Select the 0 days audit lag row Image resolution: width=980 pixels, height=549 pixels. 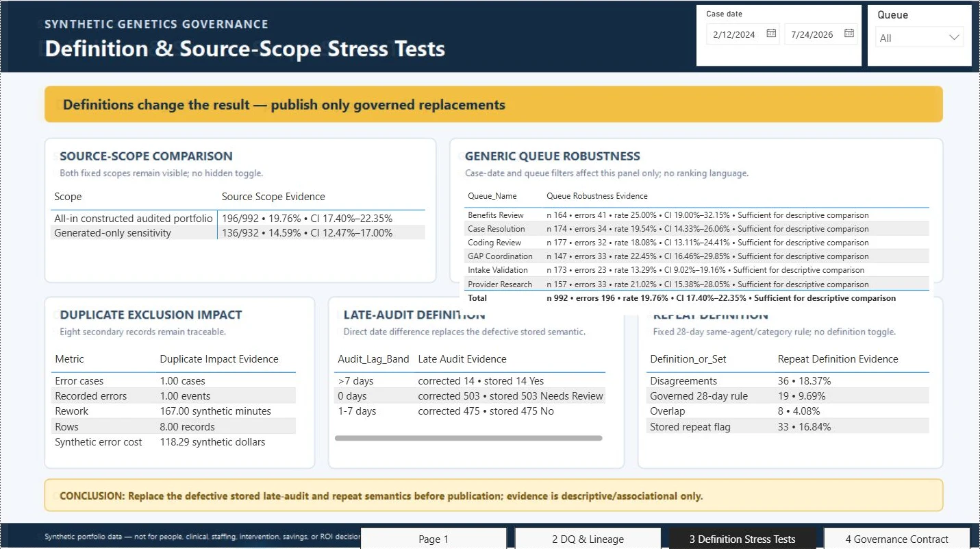[470, 396]
